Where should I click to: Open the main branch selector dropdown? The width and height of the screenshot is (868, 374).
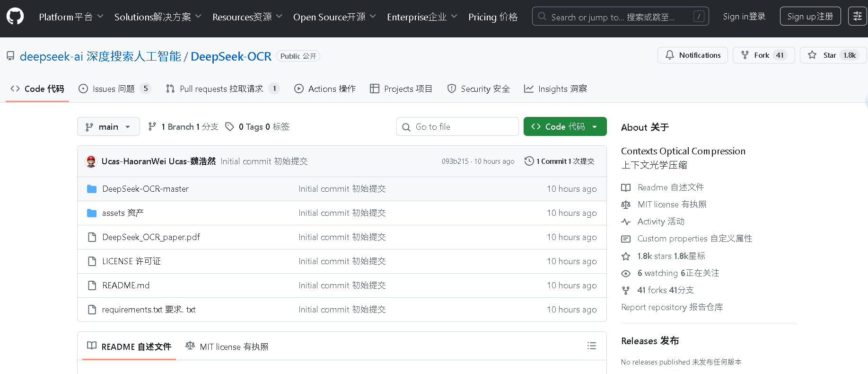pos(108,126)
